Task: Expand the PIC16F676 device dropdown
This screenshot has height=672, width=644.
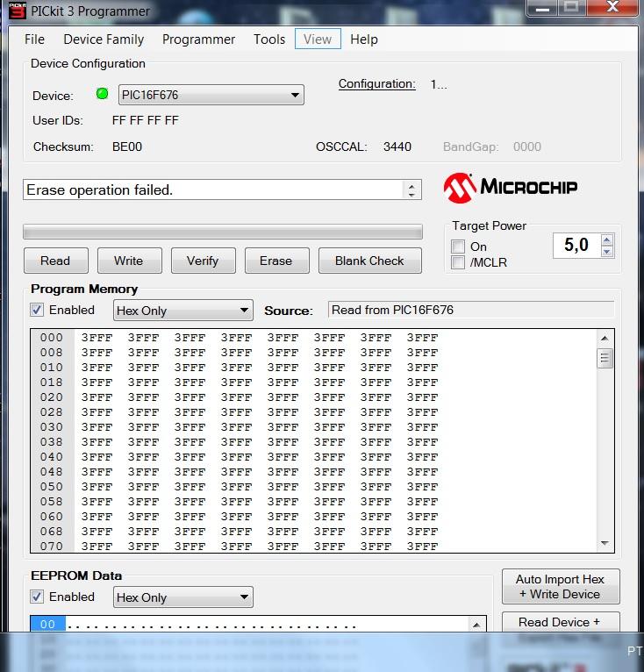Action: 295,95
